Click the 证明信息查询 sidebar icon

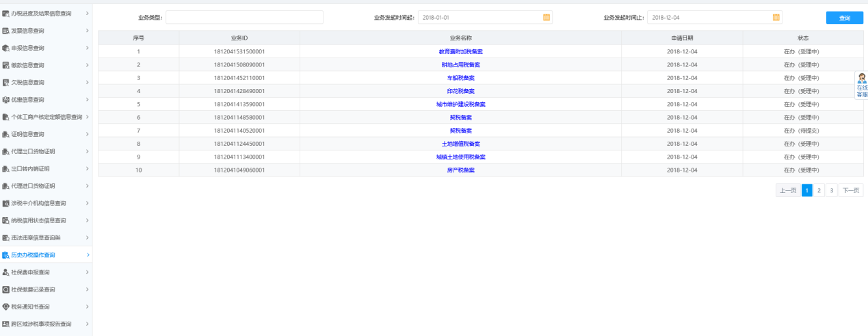[5, 134]
